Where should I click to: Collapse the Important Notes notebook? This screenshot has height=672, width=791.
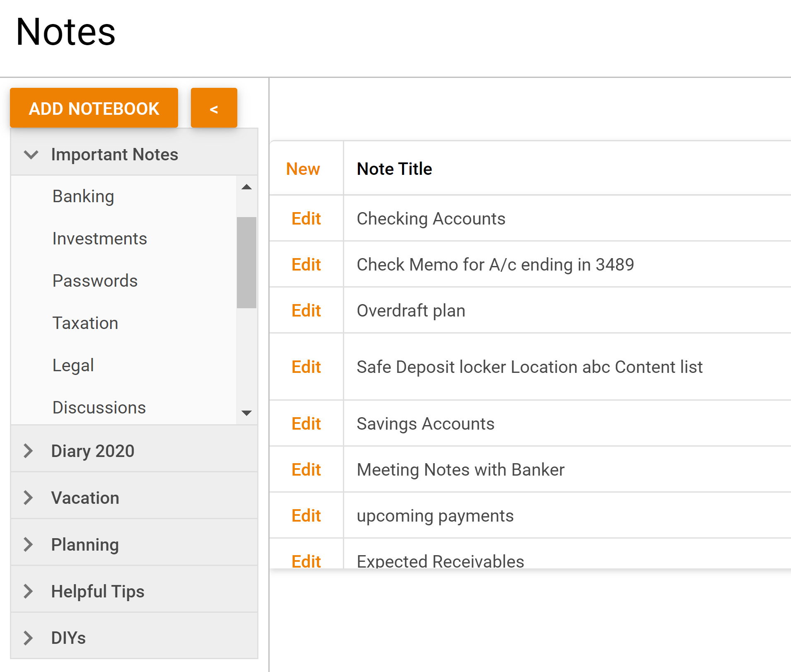pyautogui.click(x=31, y=155)
